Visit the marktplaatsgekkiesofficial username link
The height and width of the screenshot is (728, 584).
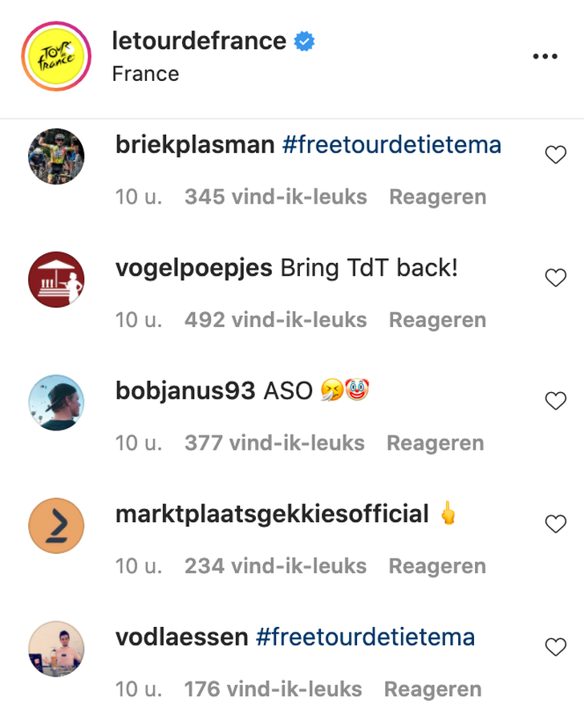pyautogui.click(x=272, y=514)
